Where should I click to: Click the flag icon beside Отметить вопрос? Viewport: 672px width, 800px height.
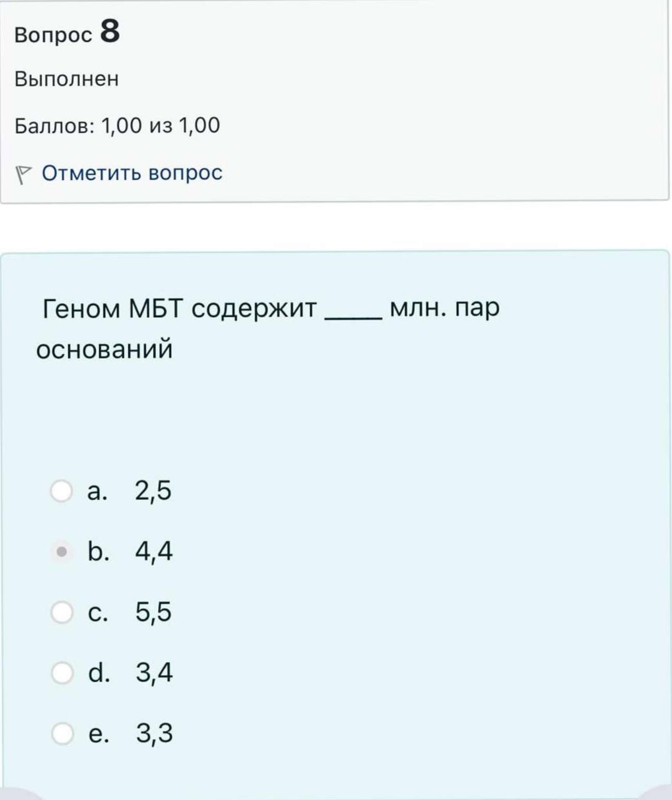23,174
